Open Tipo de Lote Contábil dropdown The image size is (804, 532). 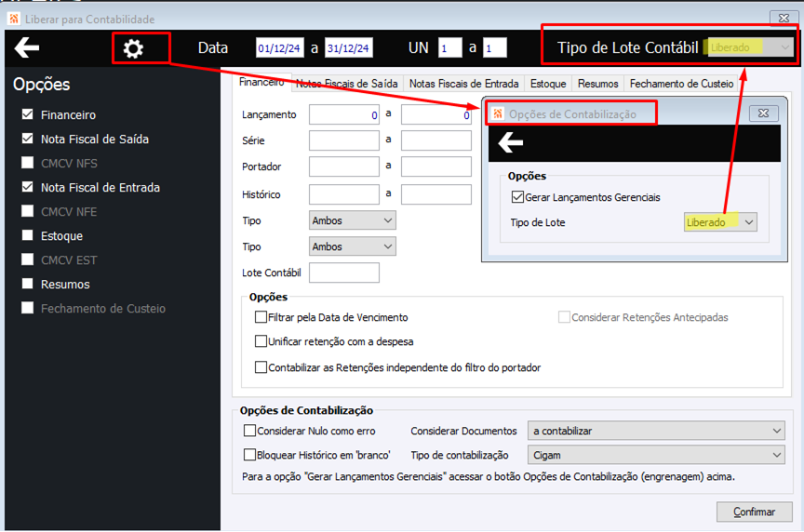click(749, 47)
